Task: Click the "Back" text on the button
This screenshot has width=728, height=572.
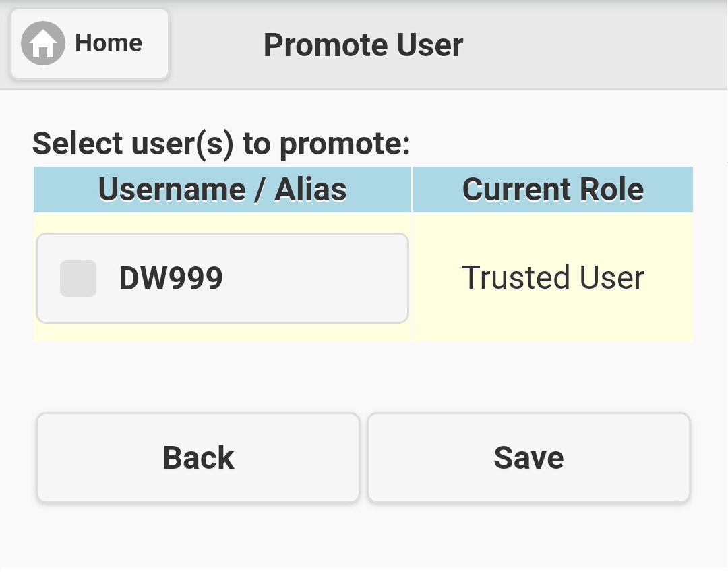Action: click(198, 458)
